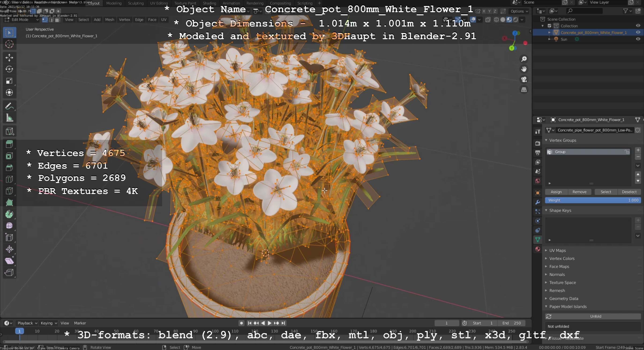This screenshot has width=644, height=350.
Task: Open the Edit Mode dropdown
Action: click(22, 20)
